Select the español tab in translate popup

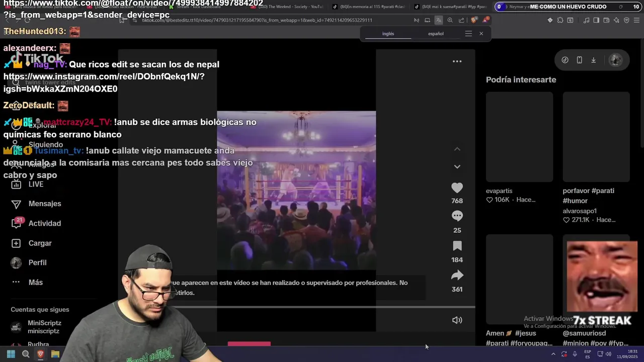click(436, 34)
